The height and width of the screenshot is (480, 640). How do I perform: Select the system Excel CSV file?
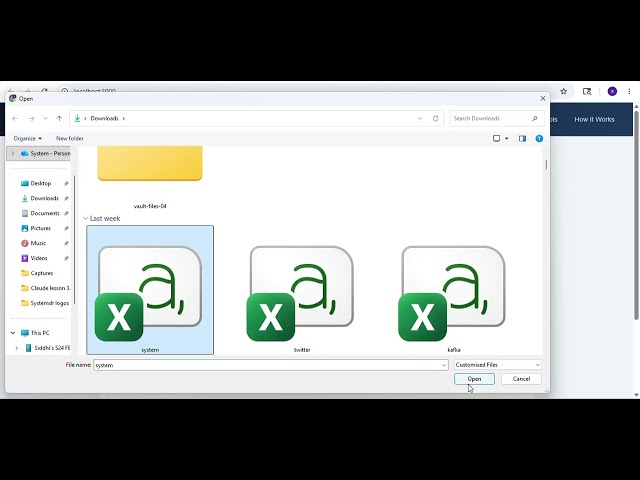pos(150,290)
